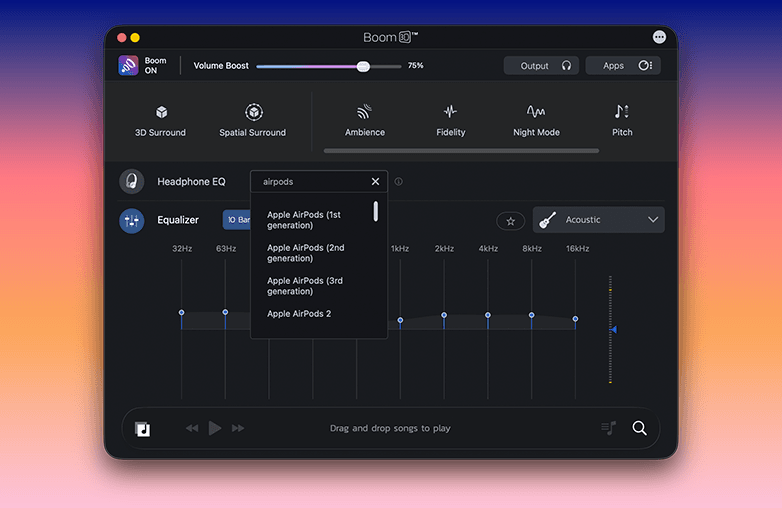Show Headphone EQ info tooltip icon
This screenshot has height=508, width=782.
click(398, 181)
